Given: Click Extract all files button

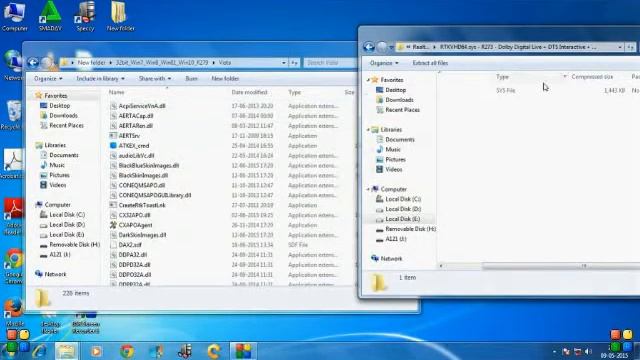Looking at the screenshot, I should (430, 63).
